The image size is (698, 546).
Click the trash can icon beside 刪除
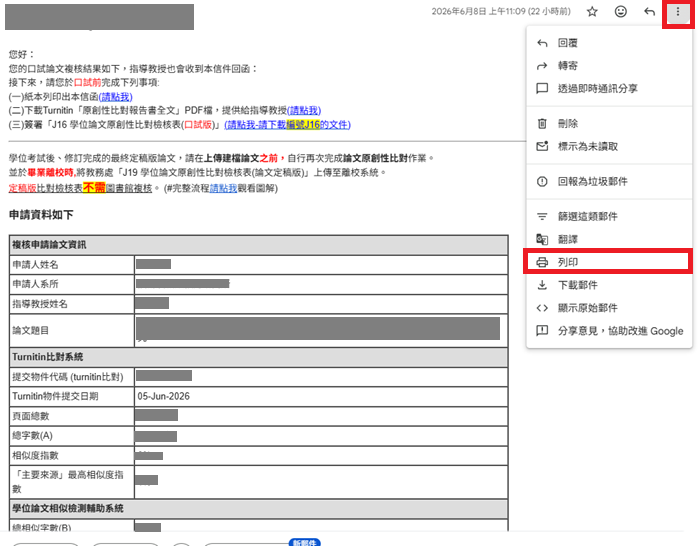pyautogui.click(x=542, y=123)
